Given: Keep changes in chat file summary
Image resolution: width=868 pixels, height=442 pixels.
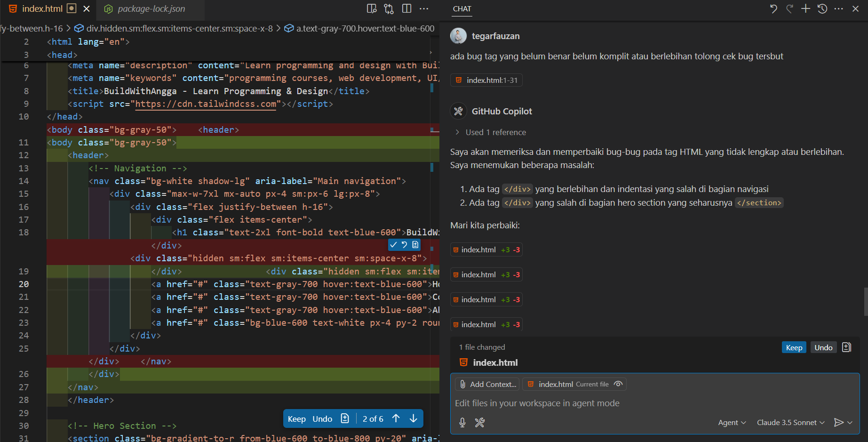Looking at the screenshot, I should click(x=794, y=347).
